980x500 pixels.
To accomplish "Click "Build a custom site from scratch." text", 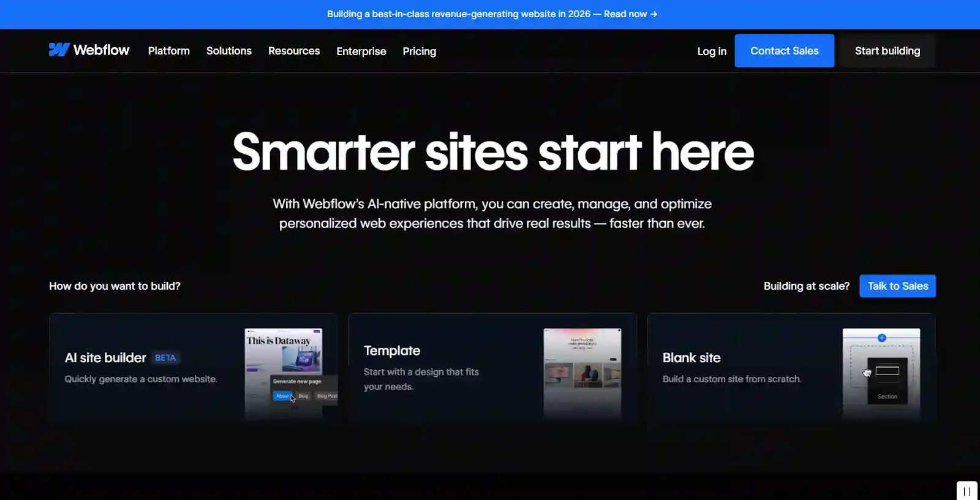I will click(x=732, y=379).
